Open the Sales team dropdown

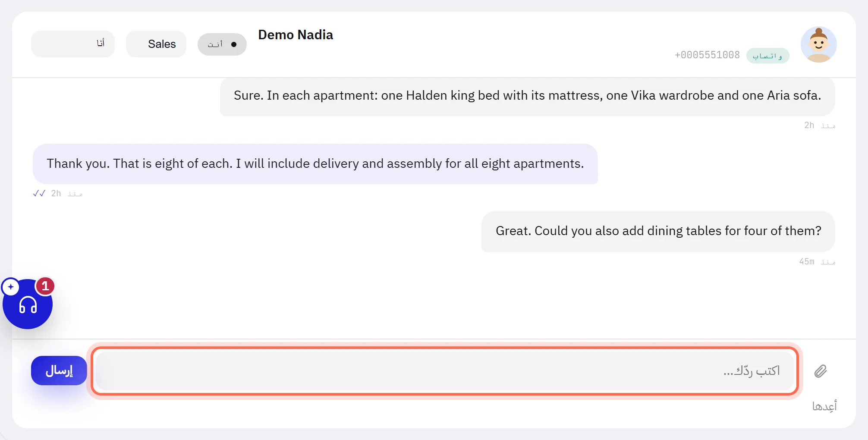[156, 44]
